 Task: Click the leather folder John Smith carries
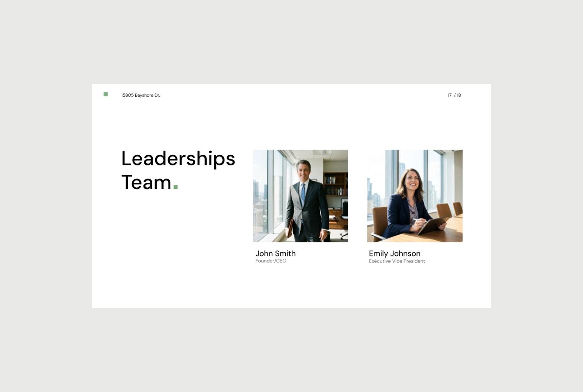coord(291,228)
